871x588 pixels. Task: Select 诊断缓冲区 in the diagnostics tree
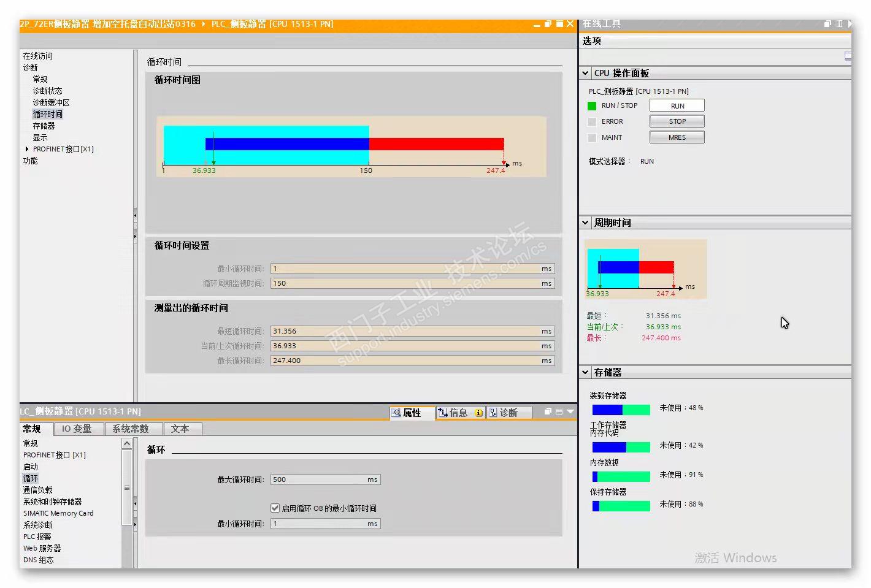(51, 102)
